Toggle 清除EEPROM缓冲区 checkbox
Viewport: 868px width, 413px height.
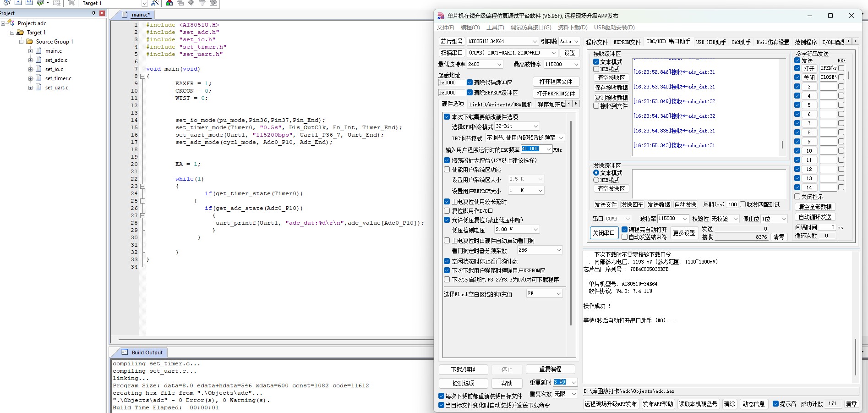[470, 93]
